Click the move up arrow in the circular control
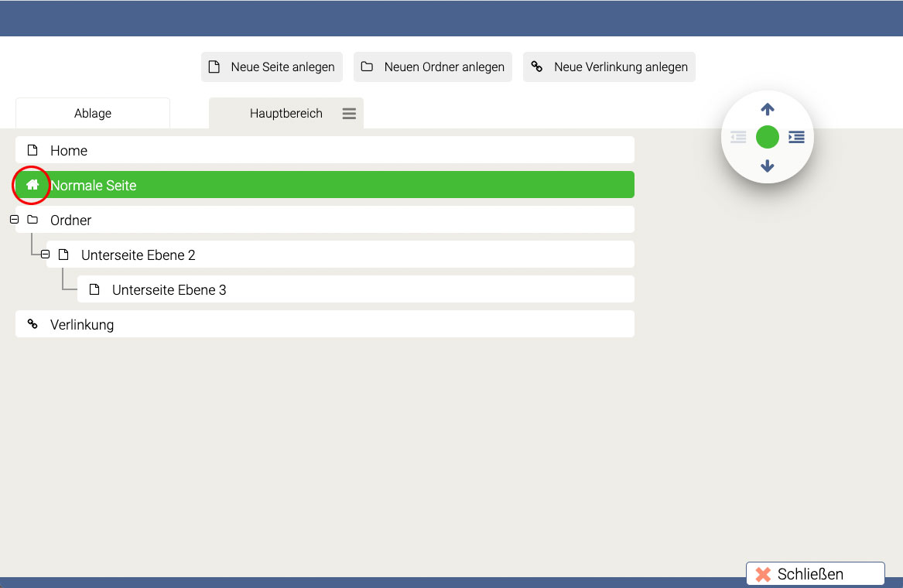The height and width of the screenshot is (588, 903). [767, 109]
